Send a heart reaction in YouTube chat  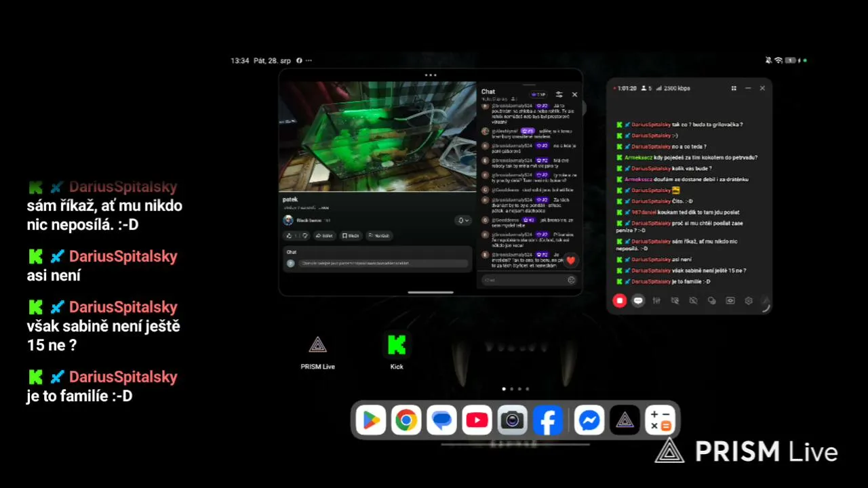[x=570, y=260]
